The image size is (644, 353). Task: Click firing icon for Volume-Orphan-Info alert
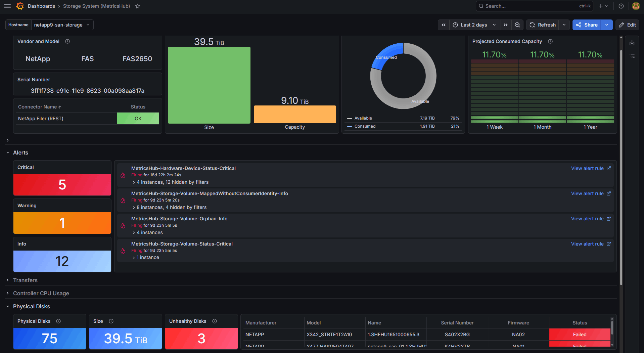123,226
